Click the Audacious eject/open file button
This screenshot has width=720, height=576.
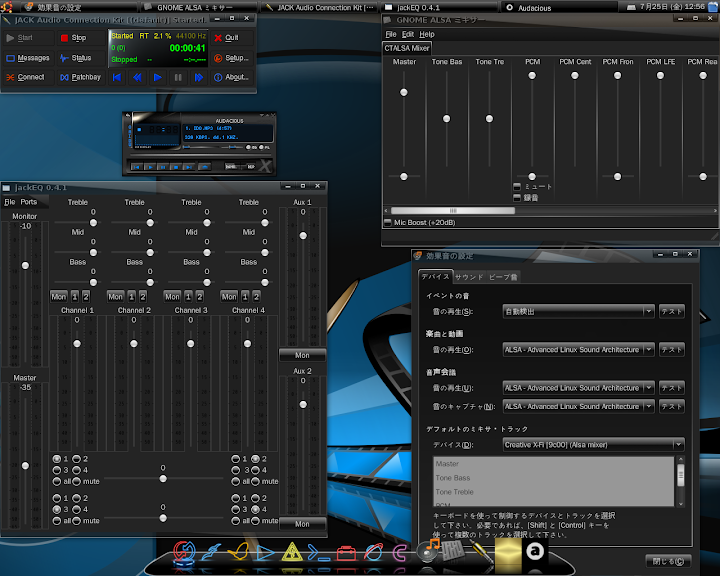(x=204, y=166)
